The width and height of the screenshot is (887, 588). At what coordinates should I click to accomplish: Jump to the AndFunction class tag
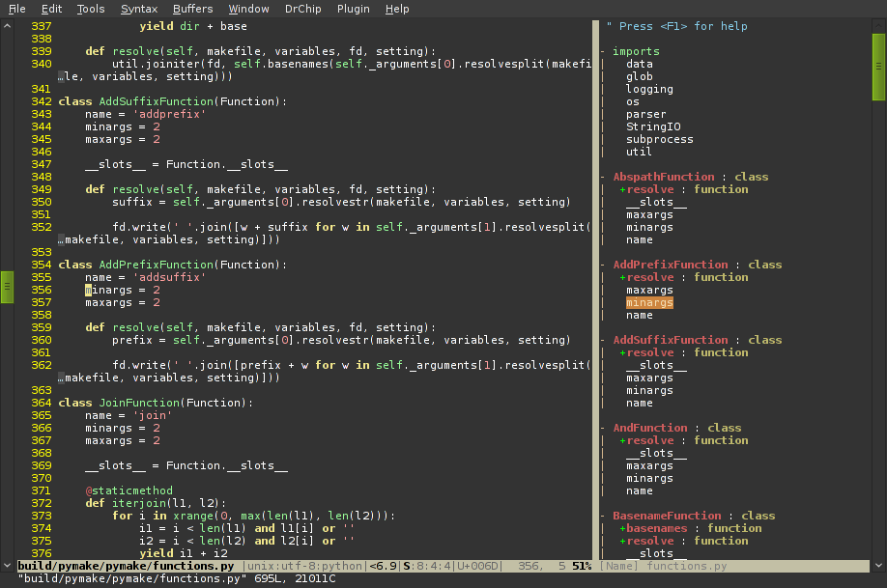(x=650, y=428)
